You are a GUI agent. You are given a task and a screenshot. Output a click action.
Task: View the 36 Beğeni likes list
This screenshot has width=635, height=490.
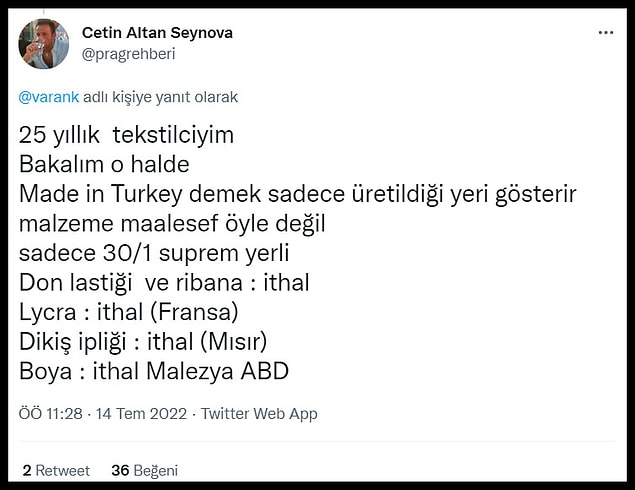(x=145, y=470)
